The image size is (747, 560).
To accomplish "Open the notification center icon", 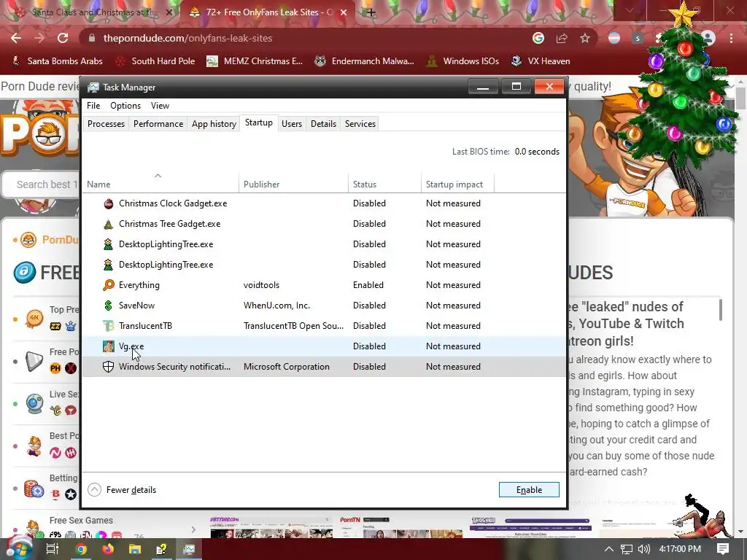I will [x=723, y=549].
